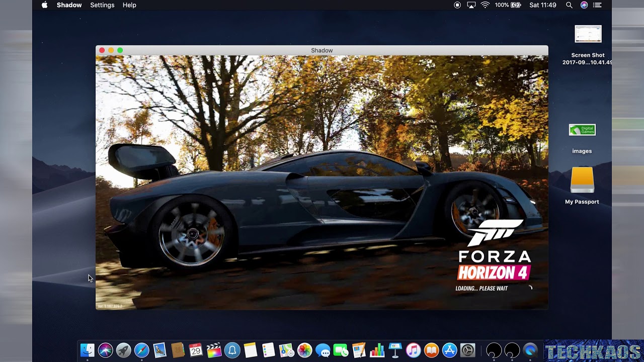Open Calendar showing 29 in Dock

196,350
